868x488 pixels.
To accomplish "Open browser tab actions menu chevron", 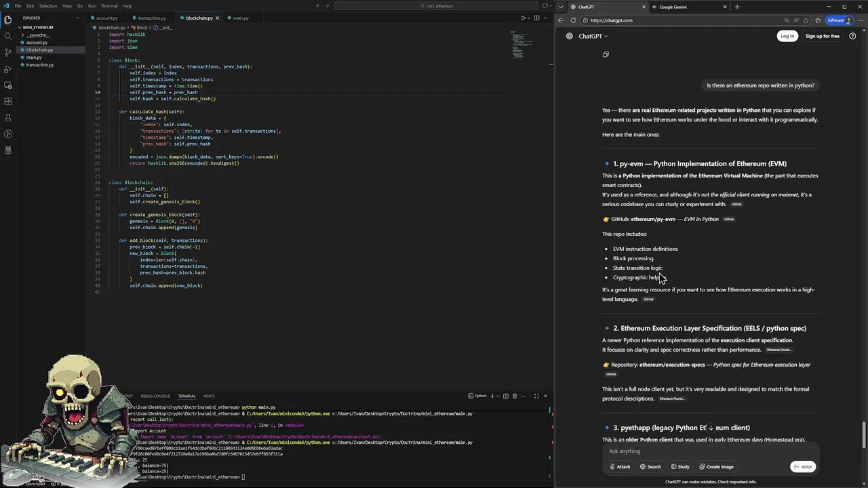I will 561,7.
